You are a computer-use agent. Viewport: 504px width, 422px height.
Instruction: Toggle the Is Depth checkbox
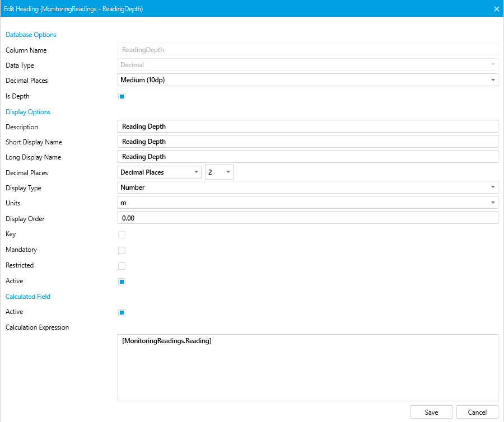(122, 96)
